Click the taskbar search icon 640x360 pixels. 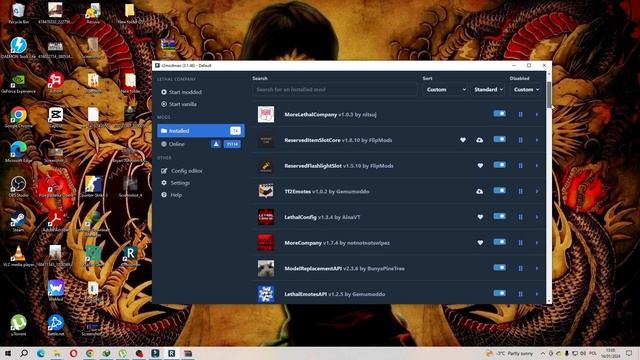24,353
